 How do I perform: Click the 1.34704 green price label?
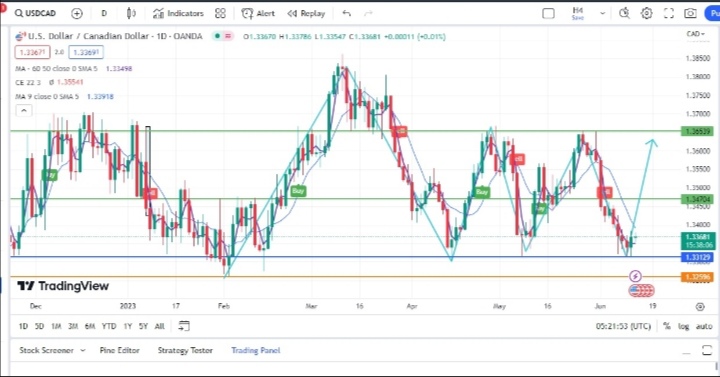point(698,199)
